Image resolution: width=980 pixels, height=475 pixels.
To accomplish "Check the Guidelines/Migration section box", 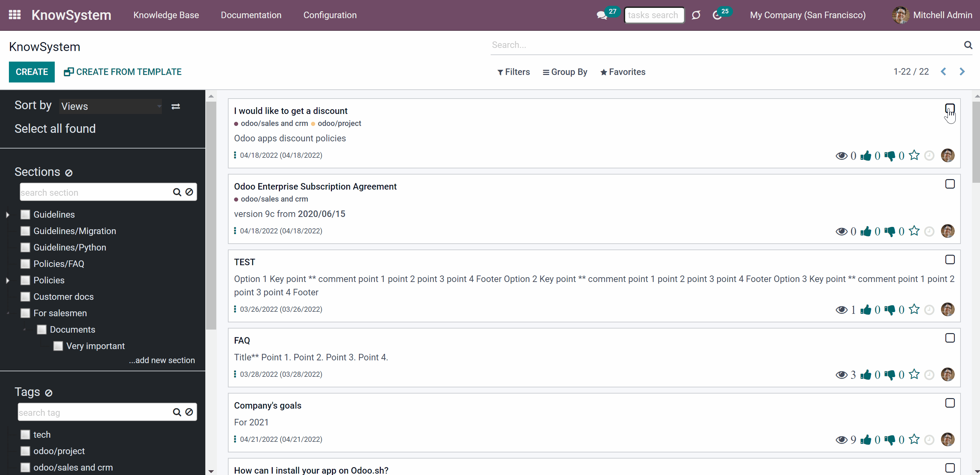I will pos(25,231).
